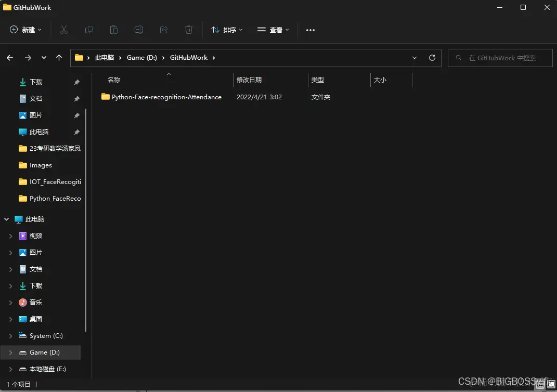
Task: Go up one folder level
Action: pyautogui.click(x=59, y=58)
